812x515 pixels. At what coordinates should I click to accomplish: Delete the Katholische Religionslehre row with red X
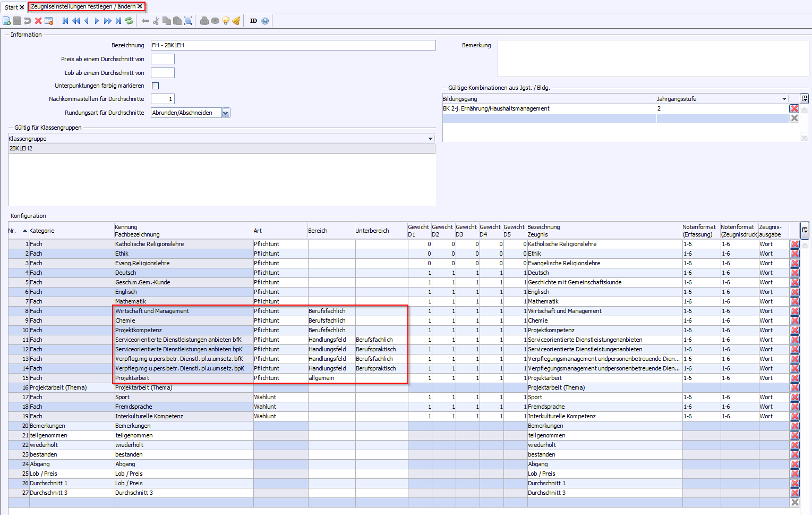coord(794,244)
